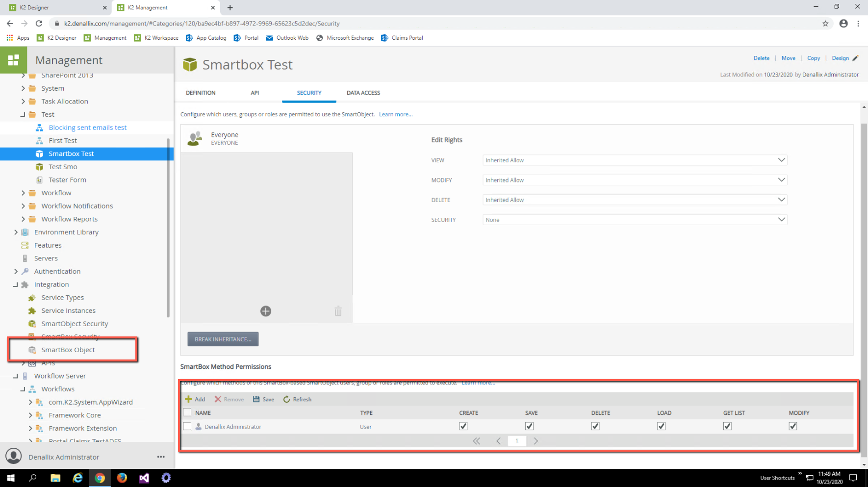Viewport: 868px width, 487px height.
Task: Click the page number field in pagination
Action: (x=516, y=441)
